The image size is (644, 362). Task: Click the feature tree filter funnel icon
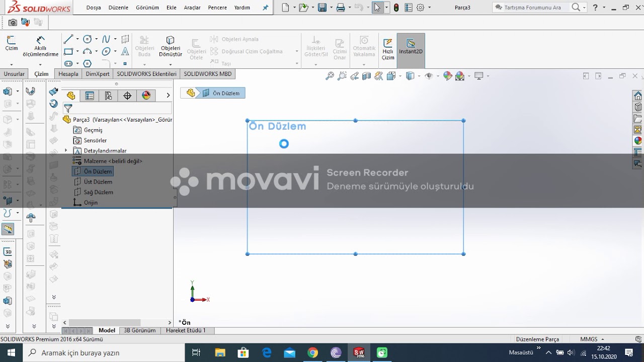point(68,109)
